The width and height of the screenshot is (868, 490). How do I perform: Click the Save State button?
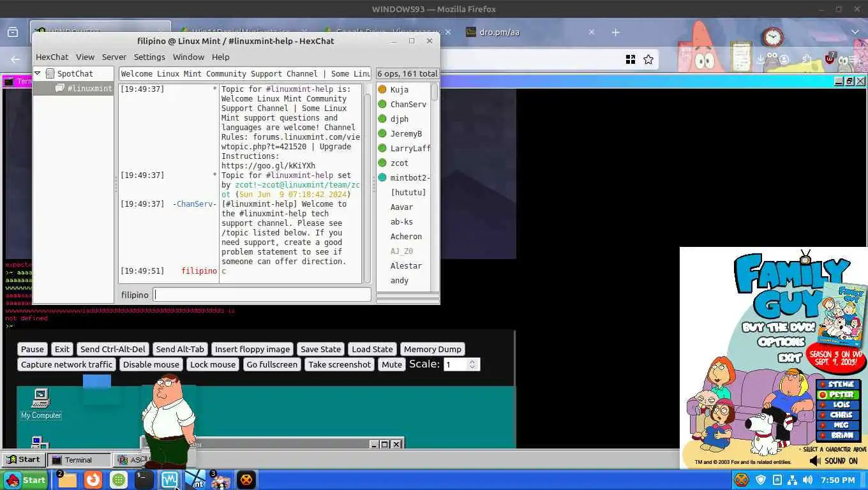320,349
